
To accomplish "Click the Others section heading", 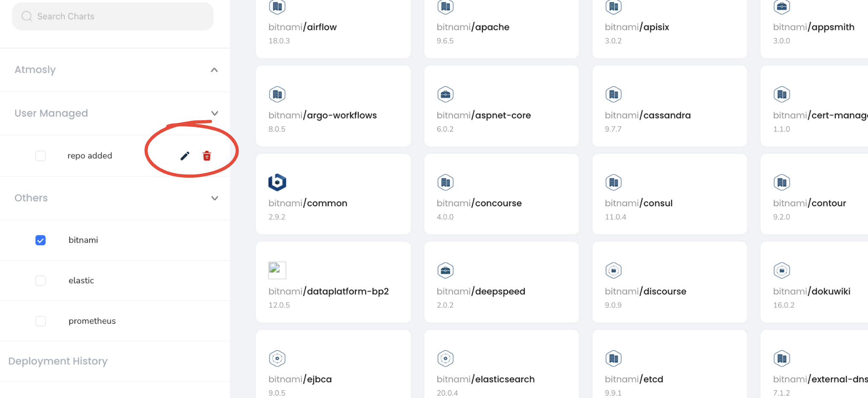I will click(x=31, y=198).
